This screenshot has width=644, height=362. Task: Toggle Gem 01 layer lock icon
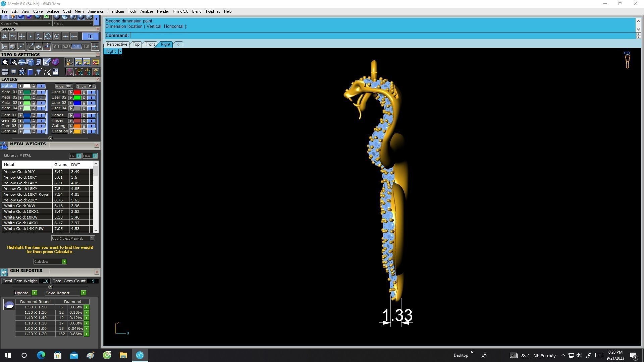click(x=34, y=115)
